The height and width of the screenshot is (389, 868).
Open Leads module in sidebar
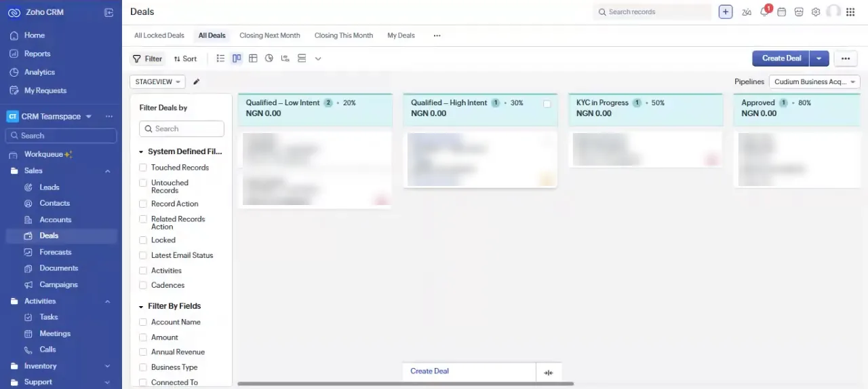point(50,187)
